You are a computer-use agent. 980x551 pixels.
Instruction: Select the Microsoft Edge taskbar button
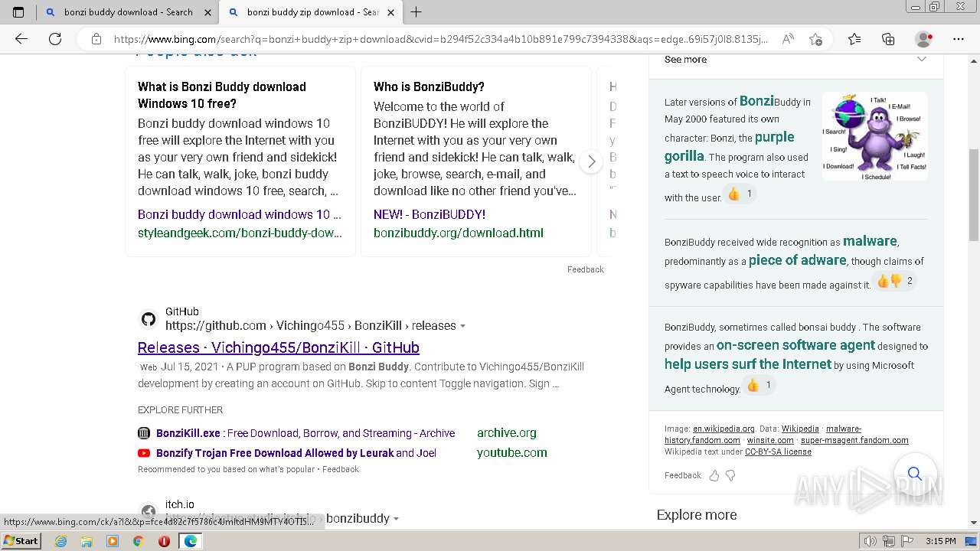pyautogui.click(x=190, y=541)
